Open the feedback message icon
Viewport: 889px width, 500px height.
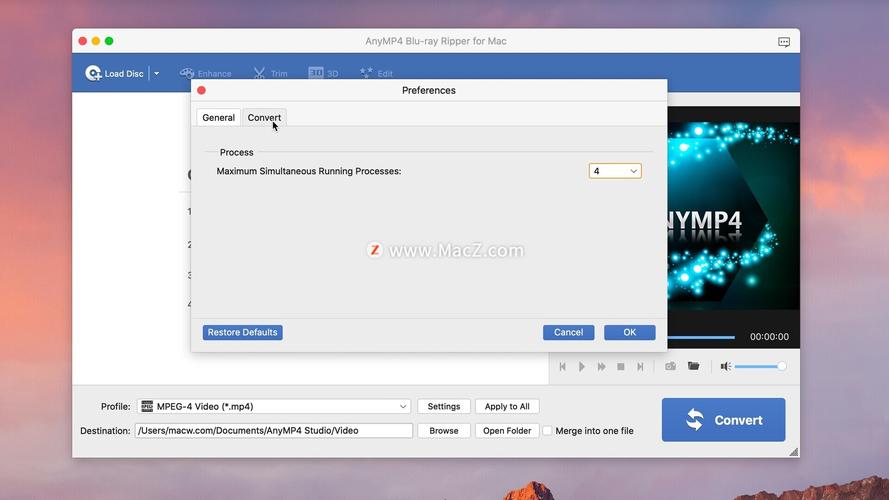[784, 42]
